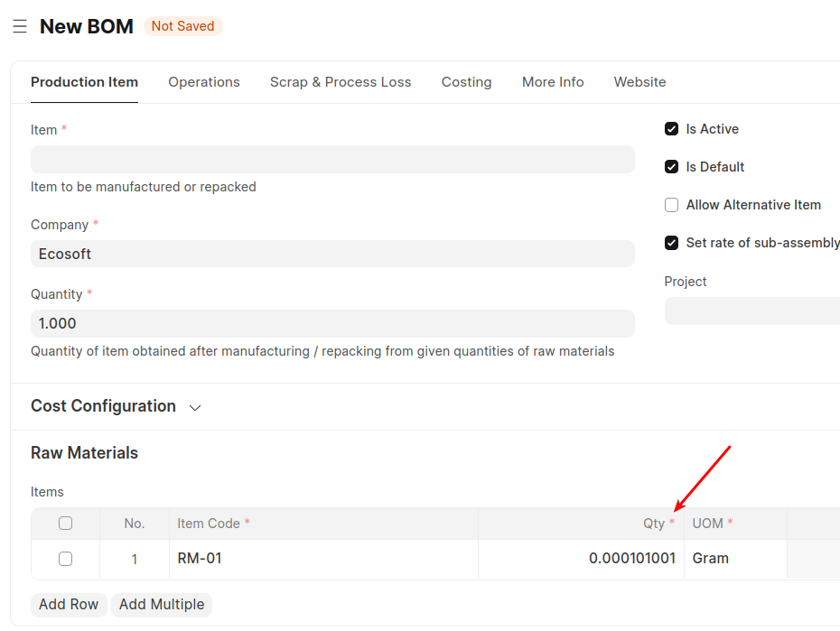Switch to the Website tab
Image resolution: width=840 pixels, height=631 pixels.
(639, 82)
